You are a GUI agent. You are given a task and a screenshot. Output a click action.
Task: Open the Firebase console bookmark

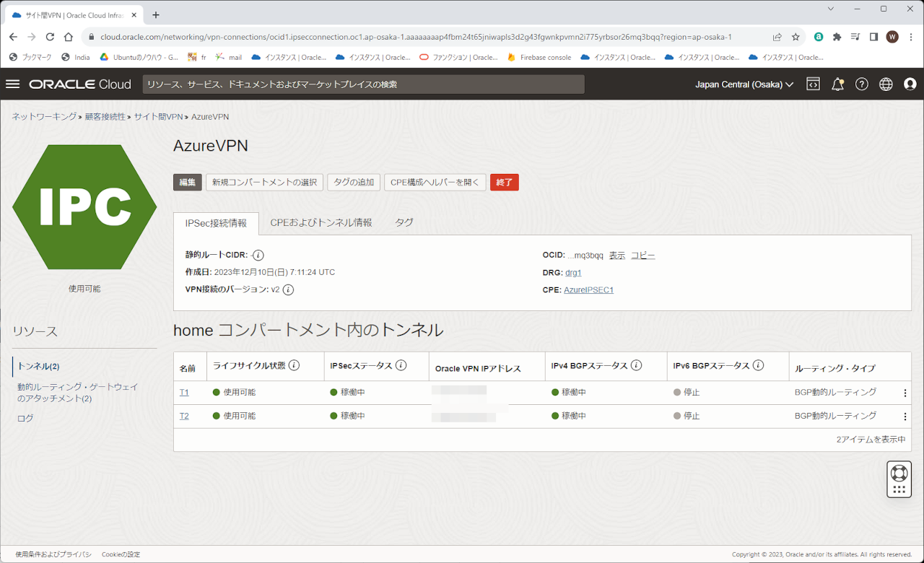pyautogui.click(x=539, y=57)
